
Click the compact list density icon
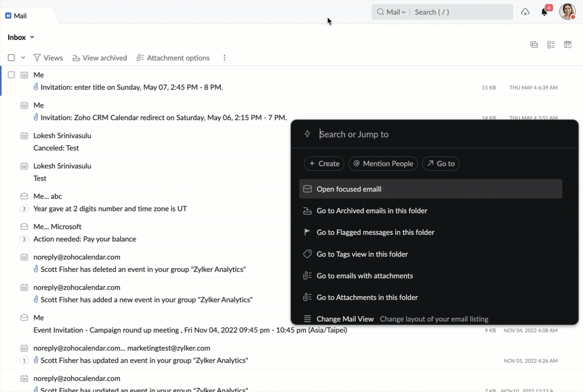pyautogui.click(x=551, y=45)
